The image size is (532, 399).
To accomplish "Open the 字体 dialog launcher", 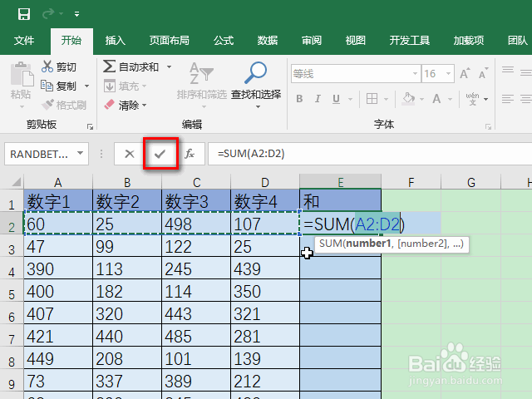I will pos(488,126).
